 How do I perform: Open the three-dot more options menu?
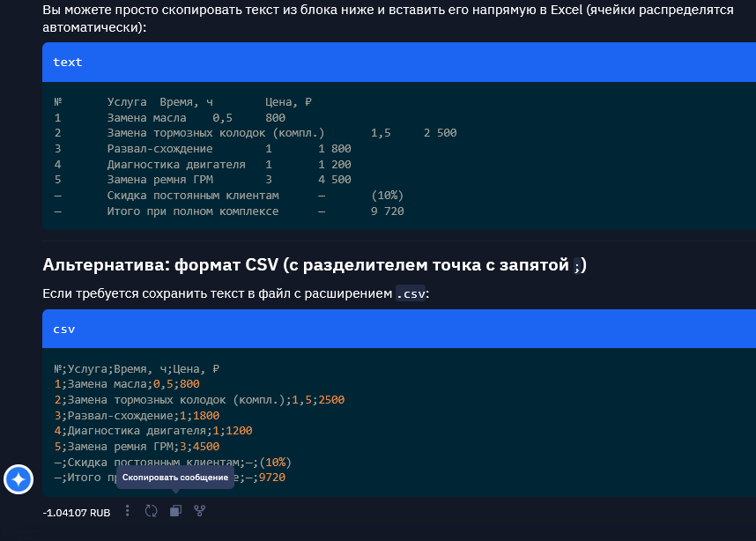pos(127,511)
